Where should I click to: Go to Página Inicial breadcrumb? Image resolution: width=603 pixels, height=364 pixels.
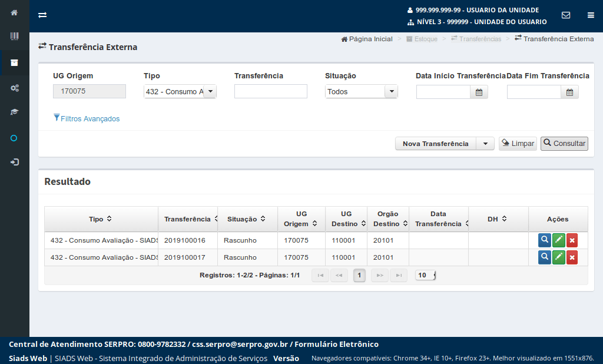[367, 39]
